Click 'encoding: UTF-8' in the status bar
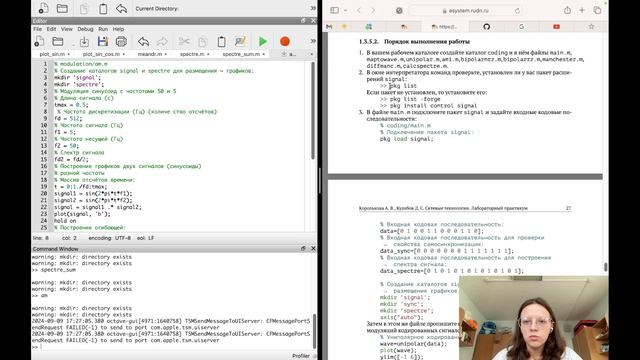Screen dimensions: 640x360 tap(109, 238)
